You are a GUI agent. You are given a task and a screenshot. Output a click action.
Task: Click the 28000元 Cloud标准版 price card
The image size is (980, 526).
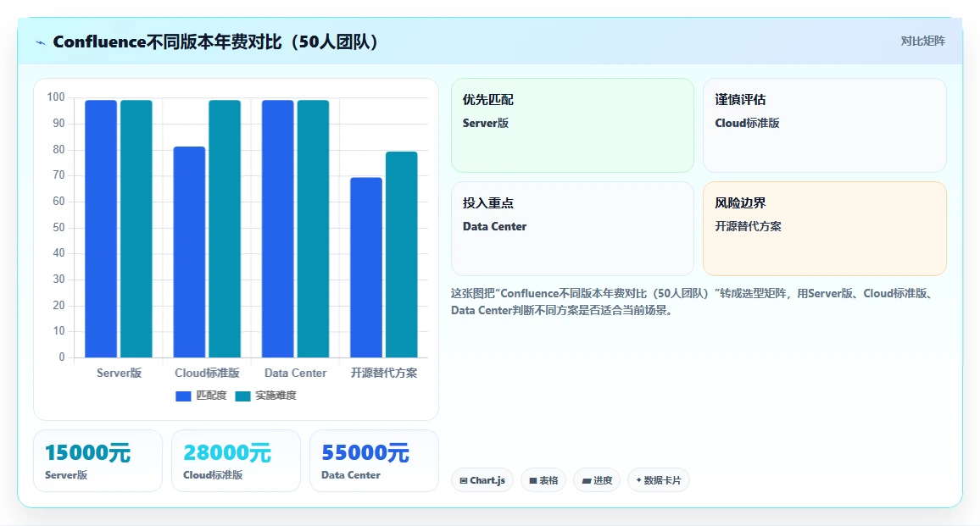tap(236, 461)
